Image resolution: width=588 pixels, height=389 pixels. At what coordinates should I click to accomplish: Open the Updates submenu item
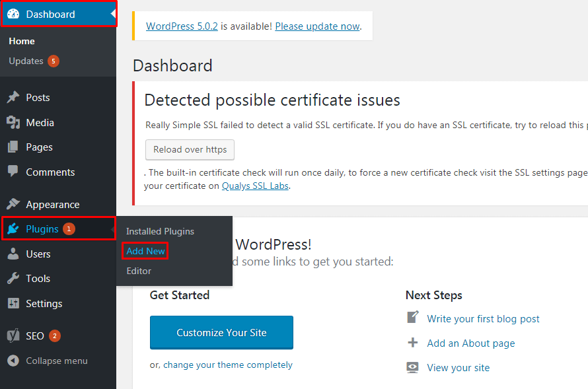(x=26, y=61)
